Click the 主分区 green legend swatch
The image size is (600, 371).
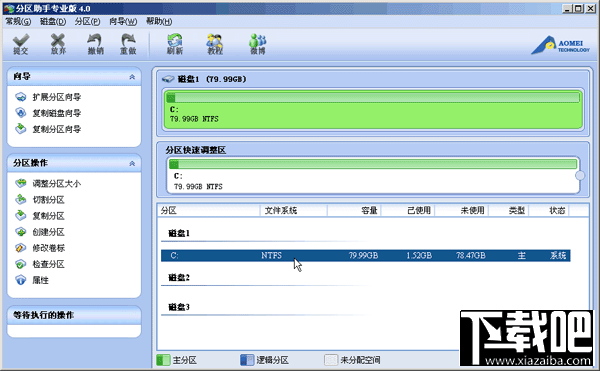pos(163,360)
